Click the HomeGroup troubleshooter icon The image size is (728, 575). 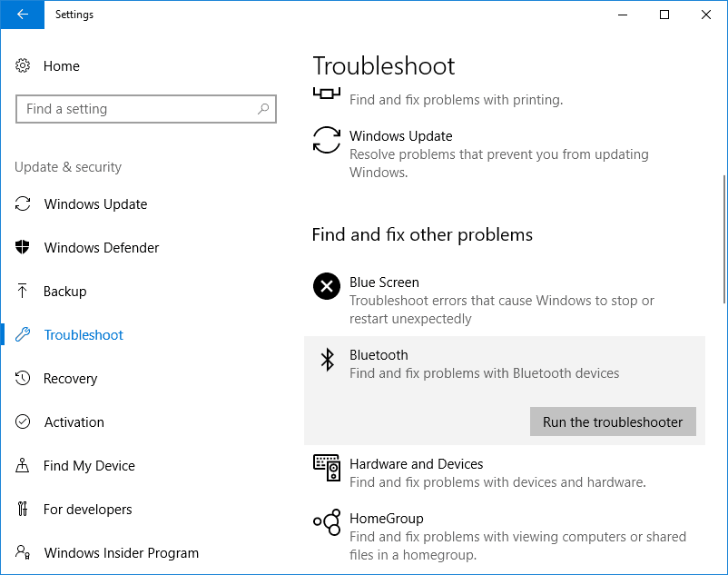[x=326, y=522]
